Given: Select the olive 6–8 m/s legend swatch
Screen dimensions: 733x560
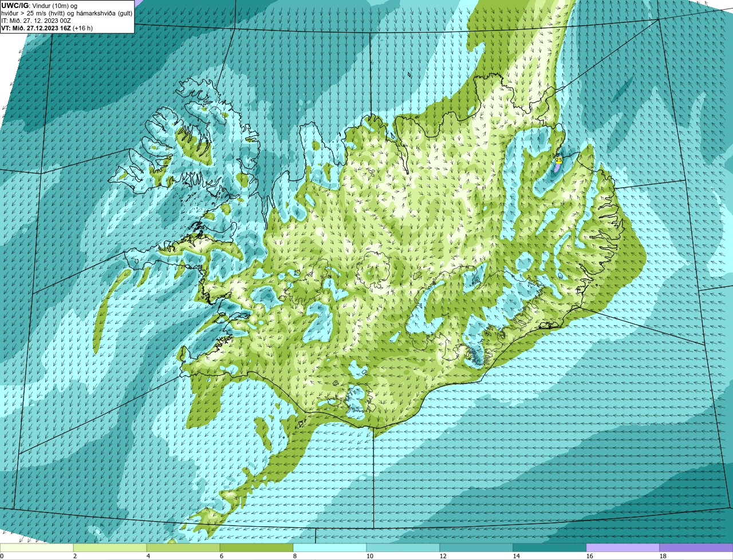Looking at the screenshot, I should [x=257, y=548].
